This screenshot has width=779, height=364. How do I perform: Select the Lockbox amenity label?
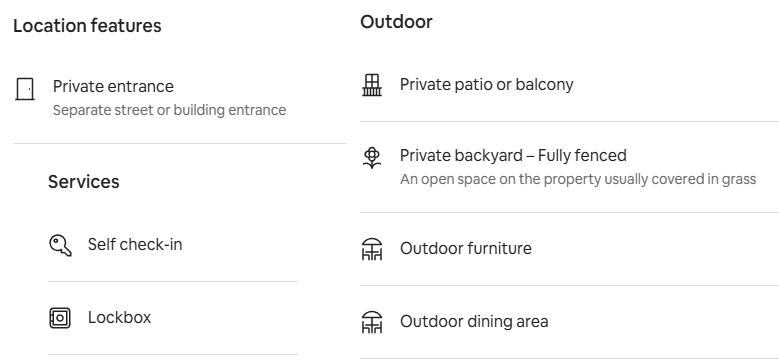[x=119, y=317]
